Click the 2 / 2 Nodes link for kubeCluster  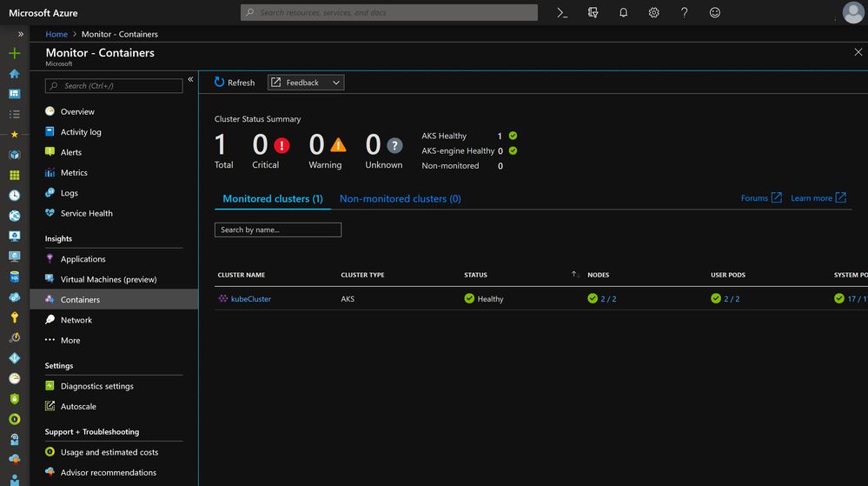point(608,299)
